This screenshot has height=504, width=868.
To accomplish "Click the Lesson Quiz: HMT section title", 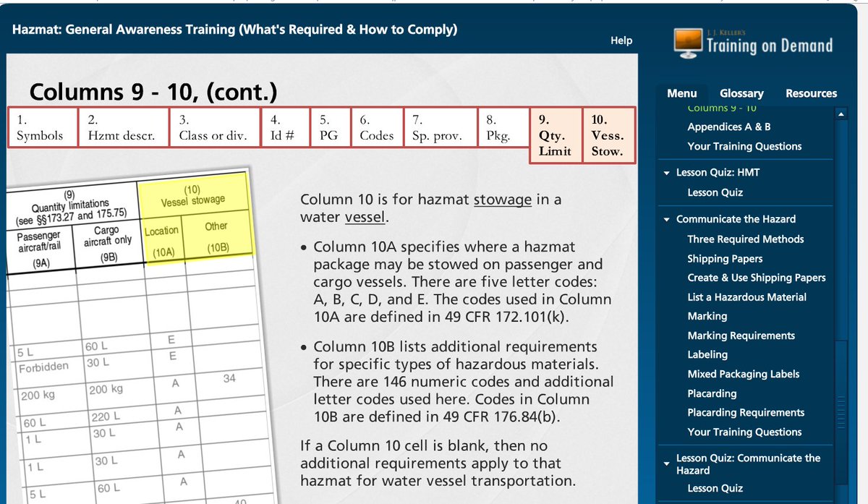I will 718,173.
